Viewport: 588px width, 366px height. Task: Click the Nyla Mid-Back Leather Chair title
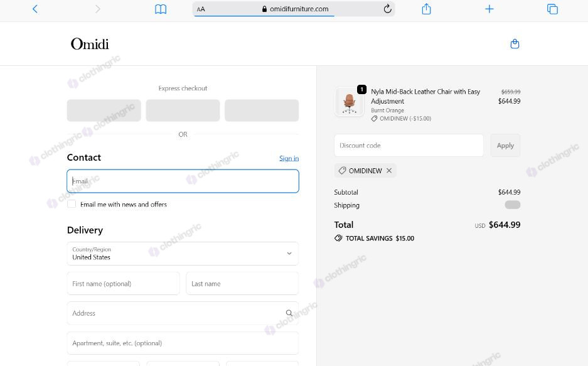(x=425, y=97)
